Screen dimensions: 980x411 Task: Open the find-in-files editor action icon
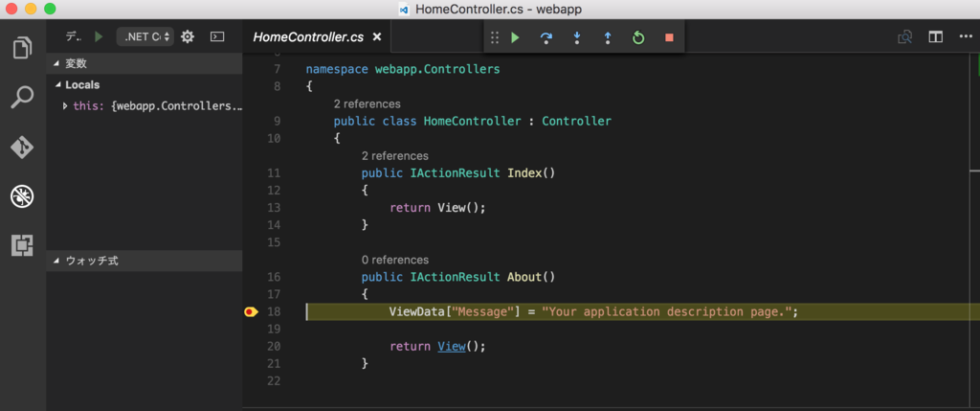click(904, 37)
